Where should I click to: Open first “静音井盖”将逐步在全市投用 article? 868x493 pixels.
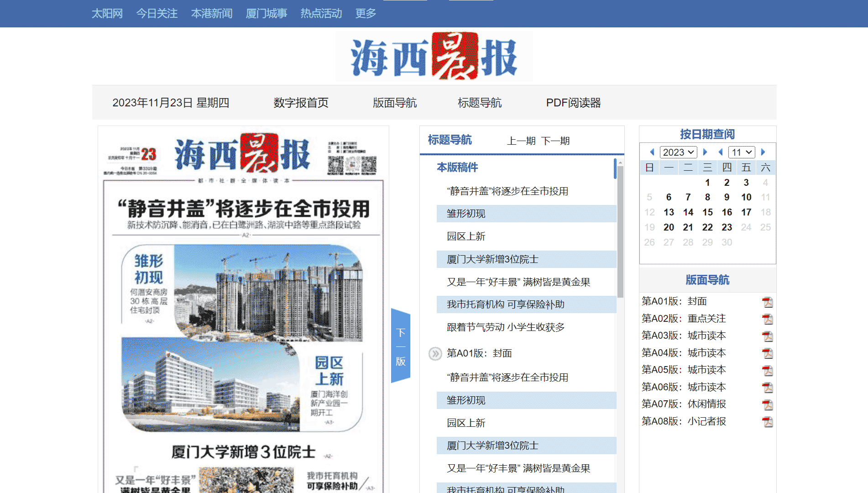(507, 191)
